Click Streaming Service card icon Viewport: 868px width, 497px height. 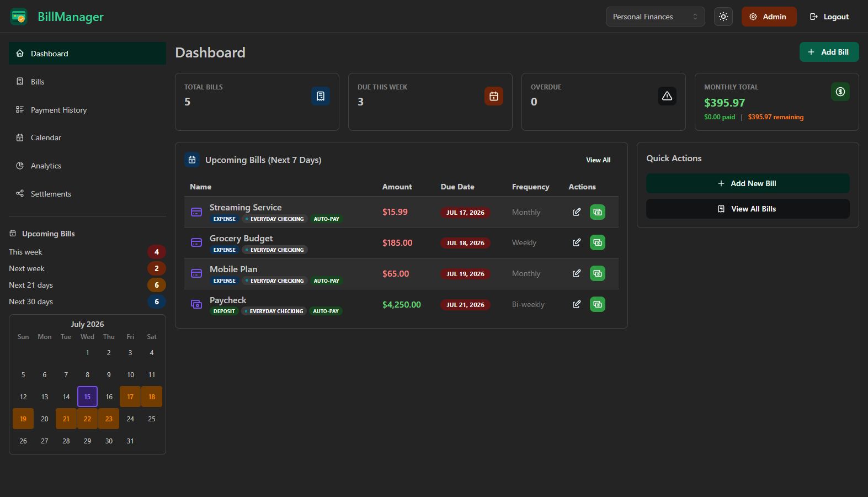click(196, 212)
